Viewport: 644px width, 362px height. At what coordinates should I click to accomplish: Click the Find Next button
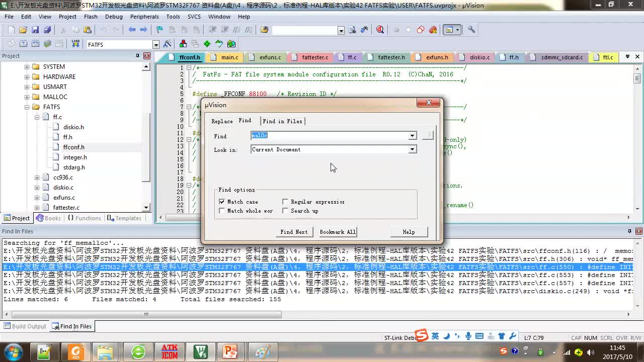coord(294,232)
